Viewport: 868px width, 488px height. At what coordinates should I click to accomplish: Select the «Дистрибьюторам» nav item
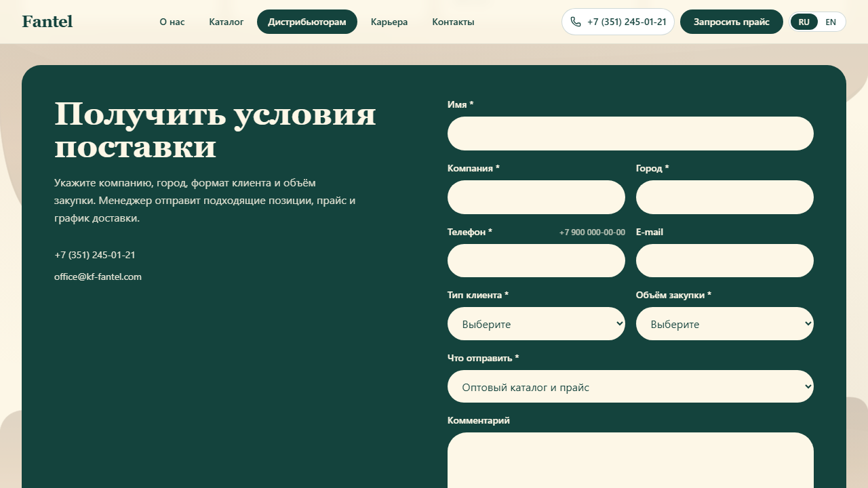coord(307,22)
